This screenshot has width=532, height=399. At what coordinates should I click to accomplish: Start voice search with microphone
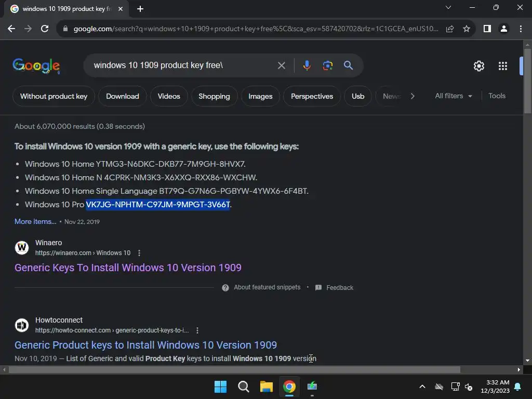tap(307, 65)
